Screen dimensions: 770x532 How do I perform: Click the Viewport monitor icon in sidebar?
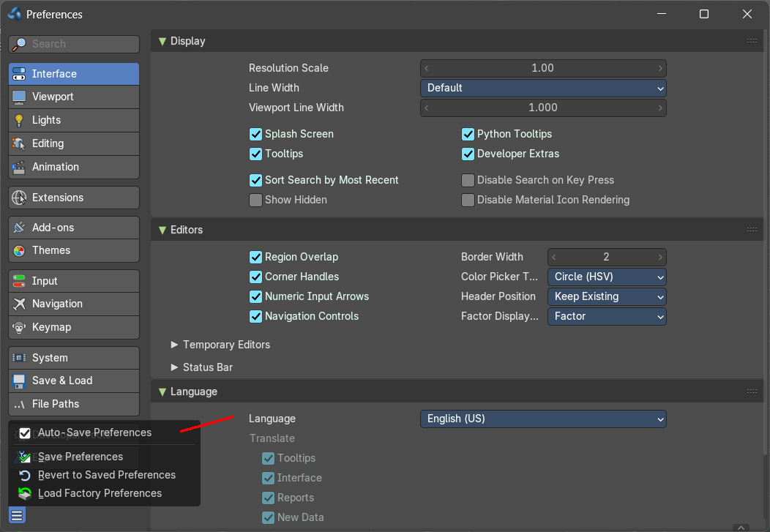[x=19, y=97]
